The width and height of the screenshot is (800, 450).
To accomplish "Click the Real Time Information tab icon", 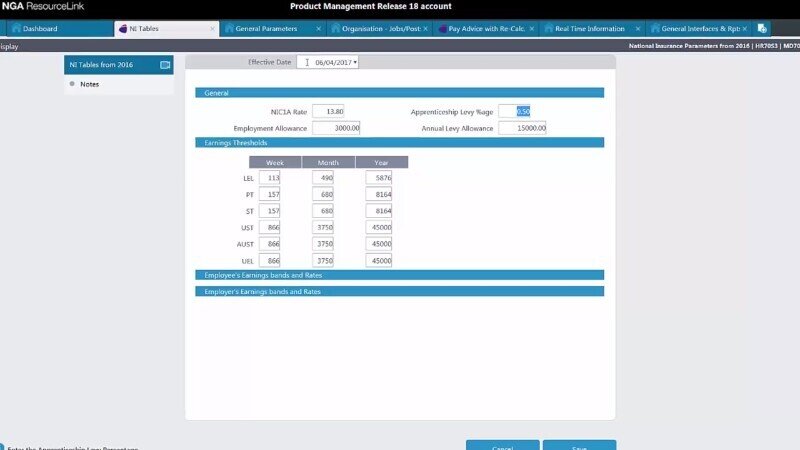I will point(549,29).
